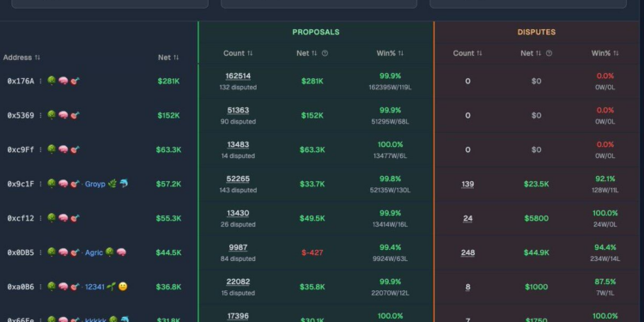Click the brain badge on row 0xcf12

point(63,218)
